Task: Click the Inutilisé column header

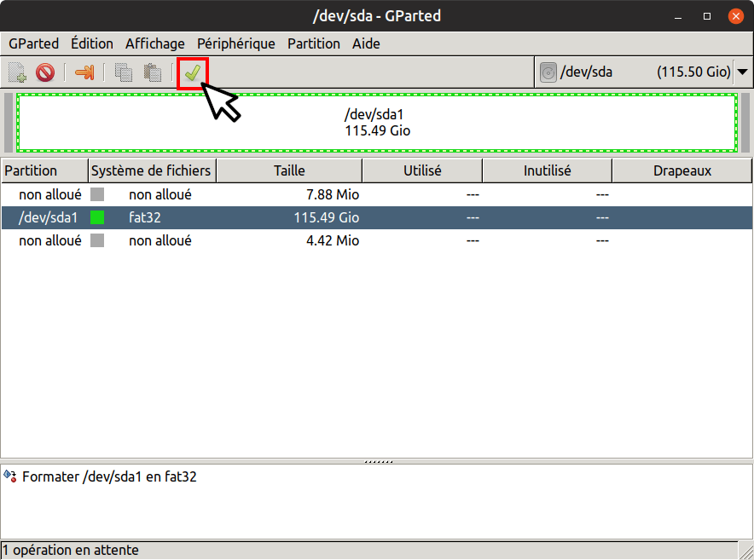Action: (x=548, y=170)
